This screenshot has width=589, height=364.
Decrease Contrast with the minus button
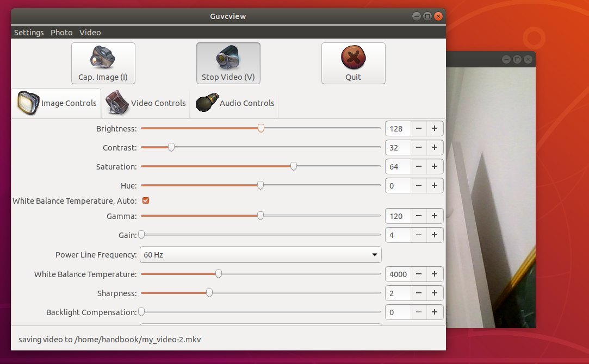coord(418,147)
